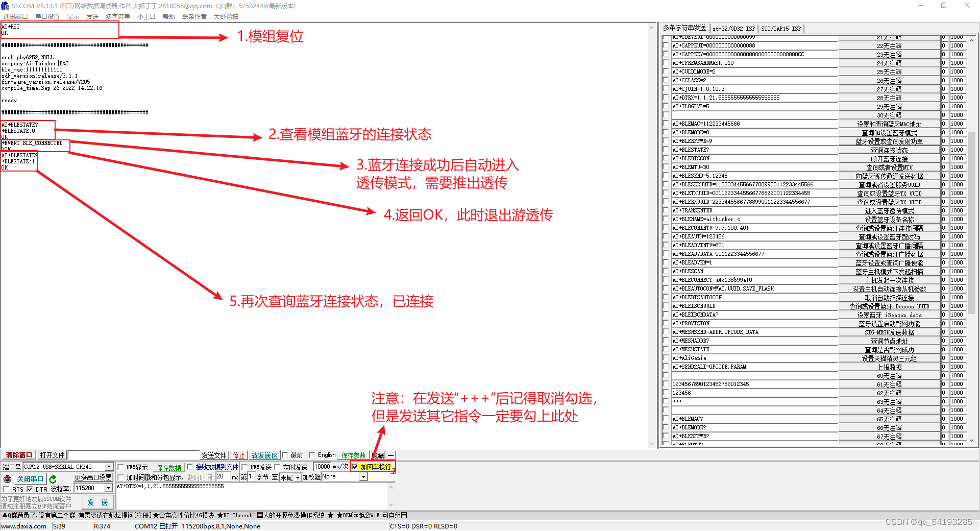The image size is (980, 531).
Task: Click the 清除窗口 button
Action: (19, 455)
